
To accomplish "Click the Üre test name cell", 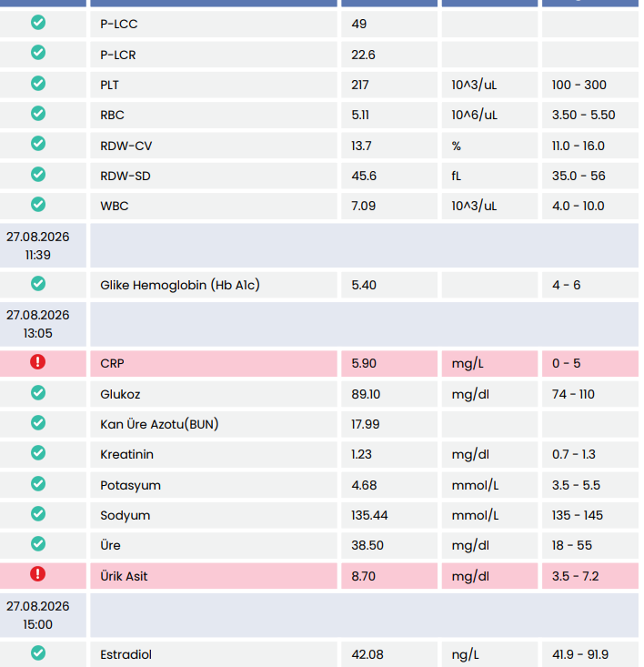I will click(214, 545).
